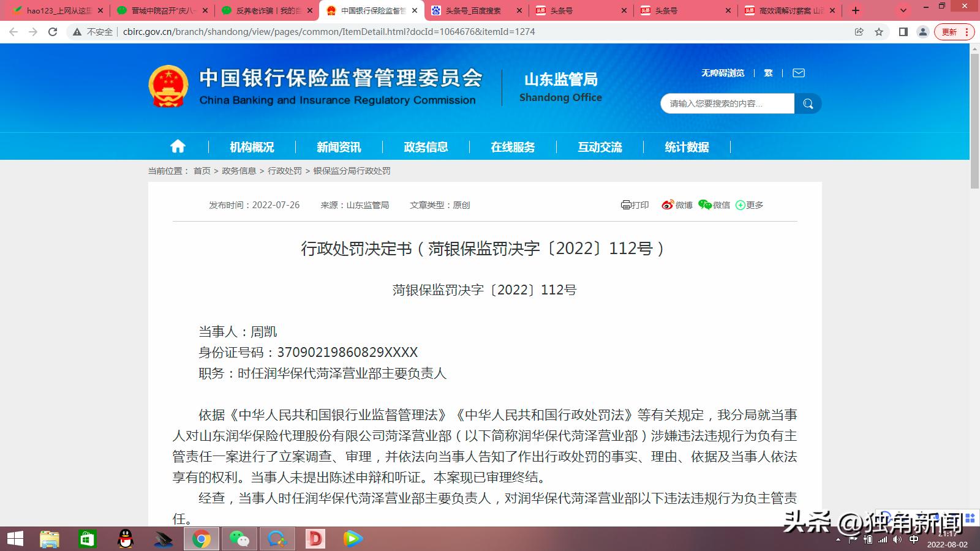The height and width of the screenshot is (551, 980).
Task: Click the search magnifier icon
Action: (808, 103)
